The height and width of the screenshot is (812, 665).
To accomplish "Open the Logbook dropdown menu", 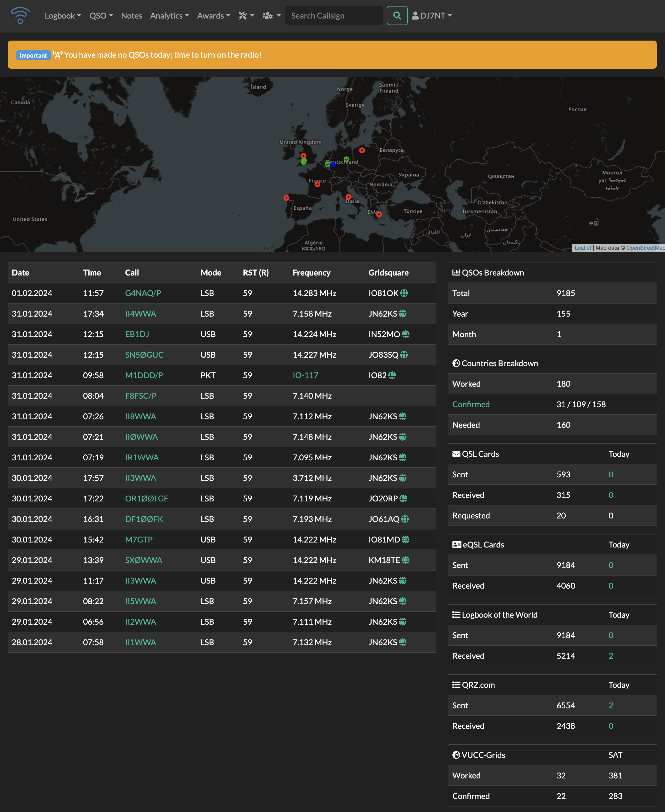I will point(63,16).
